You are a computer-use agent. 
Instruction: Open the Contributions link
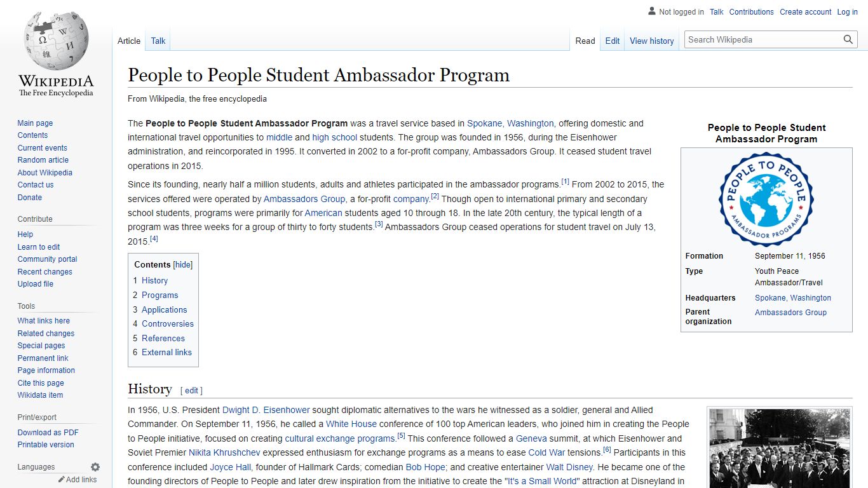[752, 12]
